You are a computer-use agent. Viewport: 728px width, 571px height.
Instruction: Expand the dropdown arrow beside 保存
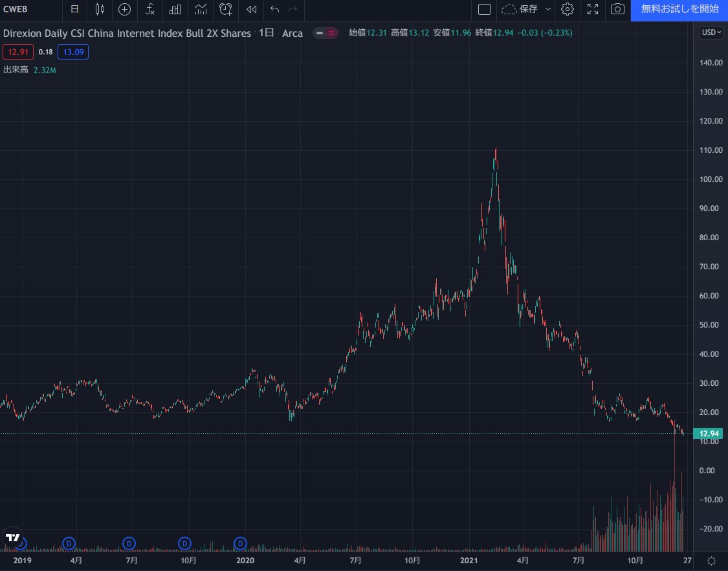click(548, 9)
